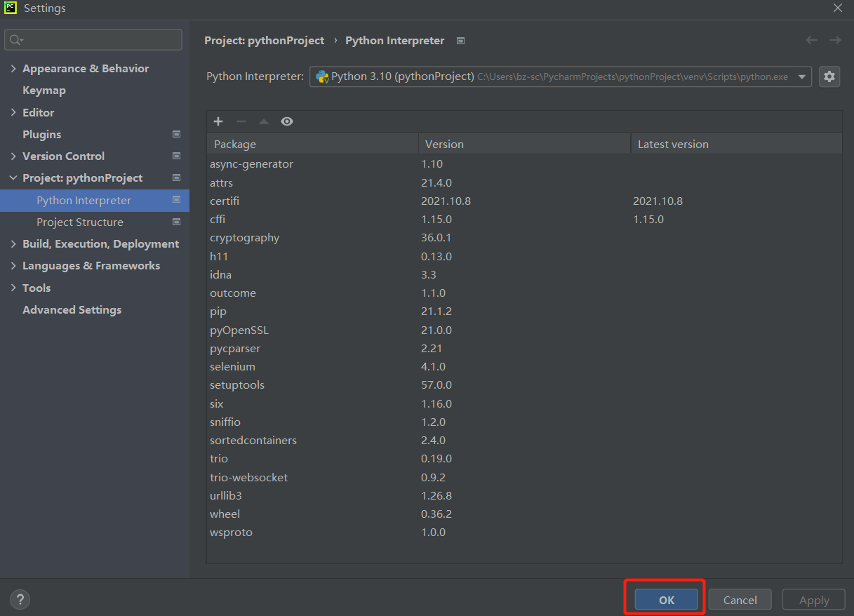
Task: Sort by Version column header
Action: point(525,144)
